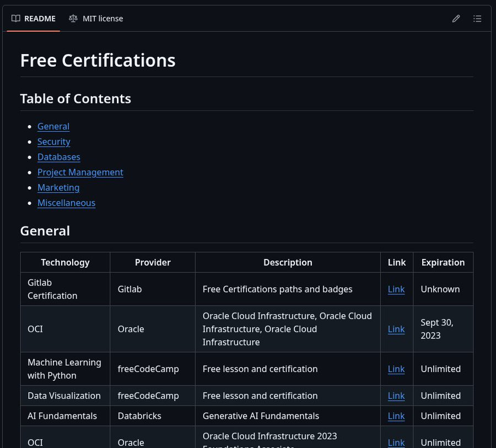Click Link for Machine Learning with Python
Viewport: 496px width, 448px height.
pos(396,369)
